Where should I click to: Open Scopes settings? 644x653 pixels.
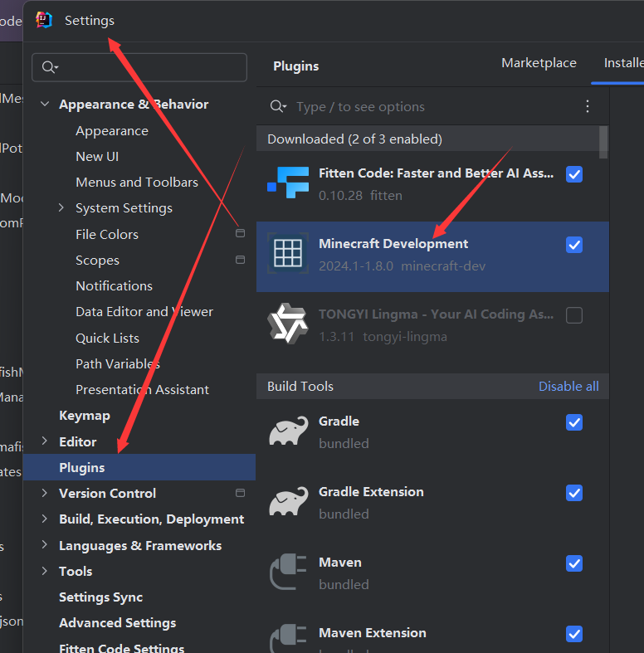point(97,261)
